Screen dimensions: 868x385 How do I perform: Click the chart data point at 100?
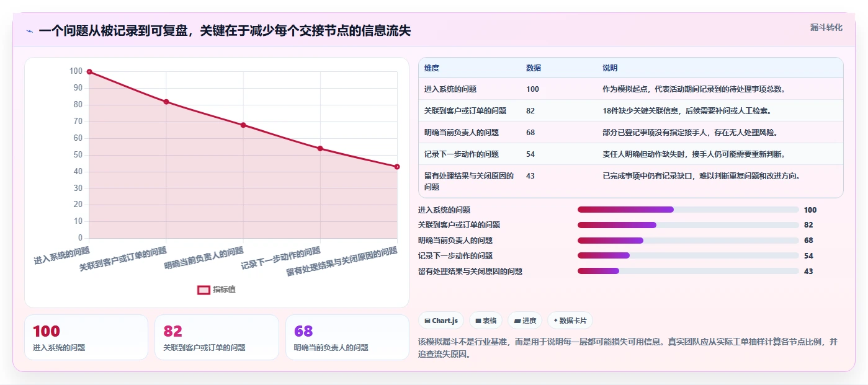pyautogui.click(x=89, y=72)
